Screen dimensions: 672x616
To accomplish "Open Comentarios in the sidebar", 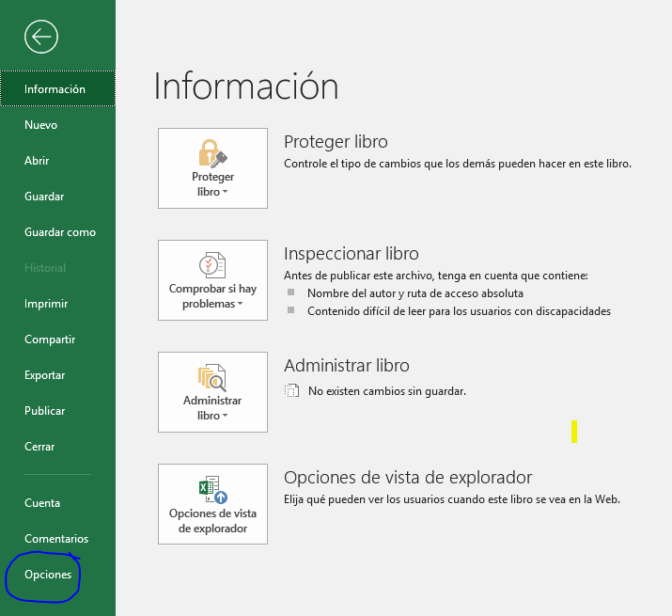I will click(58, 539).
